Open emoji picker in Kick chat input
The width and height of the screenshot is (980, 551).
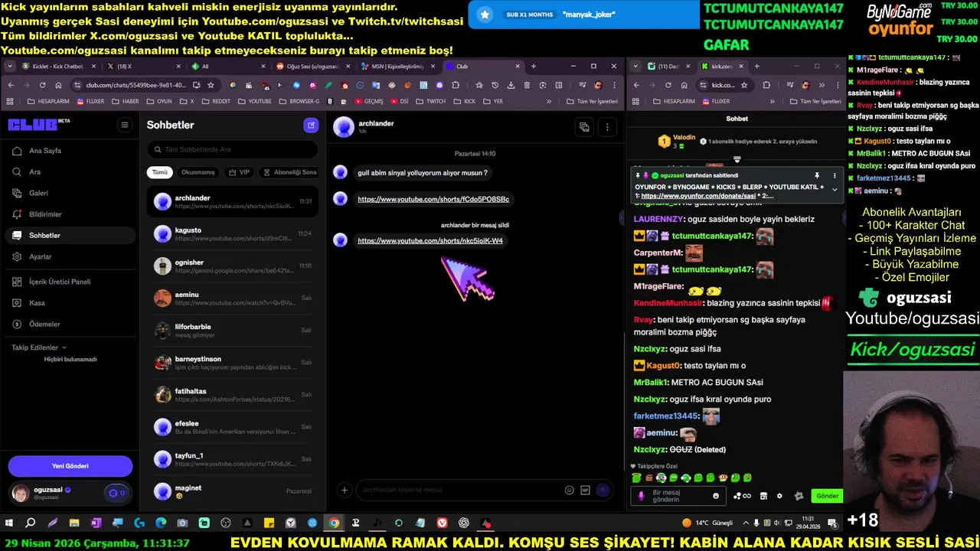point(716,496)
